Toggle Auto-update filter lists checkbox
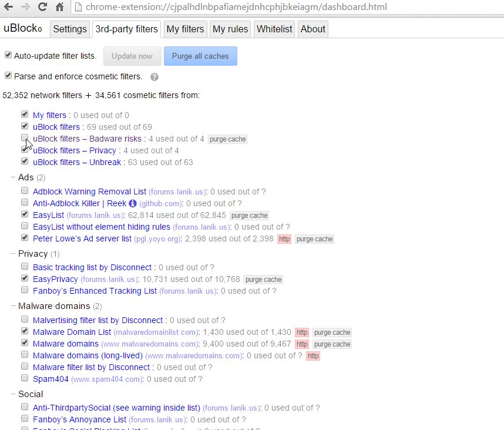The height and width of the screenshot is (430, 504). pos(8,55)
